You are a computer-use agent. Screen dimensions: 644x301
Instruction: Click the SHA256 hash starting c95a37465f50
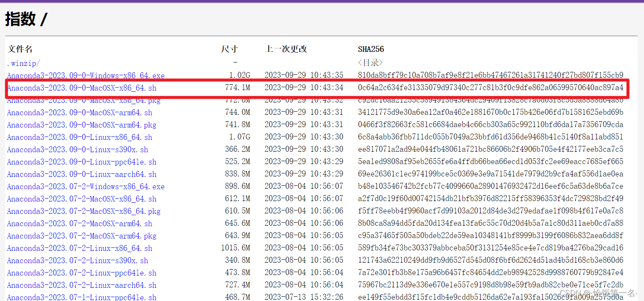tap(490, 236)
